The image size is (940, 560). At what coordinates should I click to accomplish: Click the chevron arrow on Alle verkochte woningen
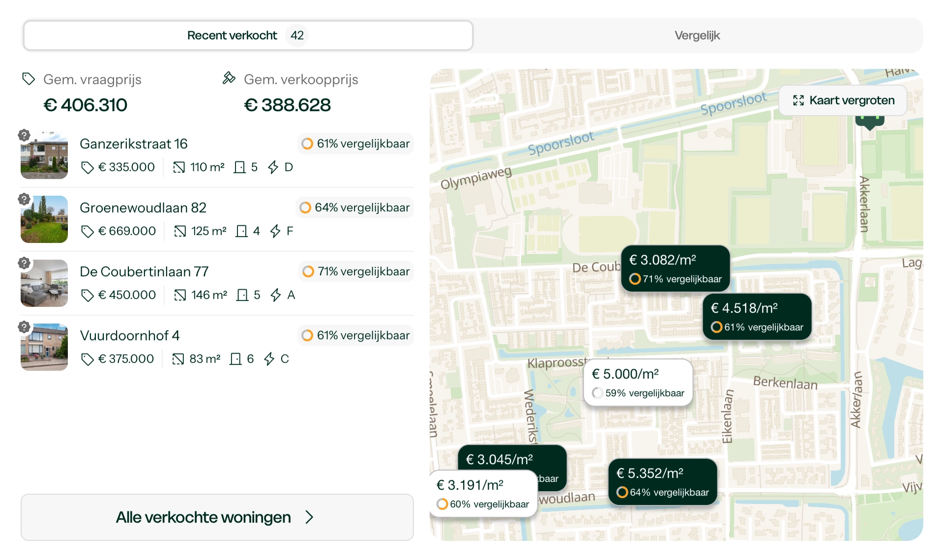click(309, 517)
